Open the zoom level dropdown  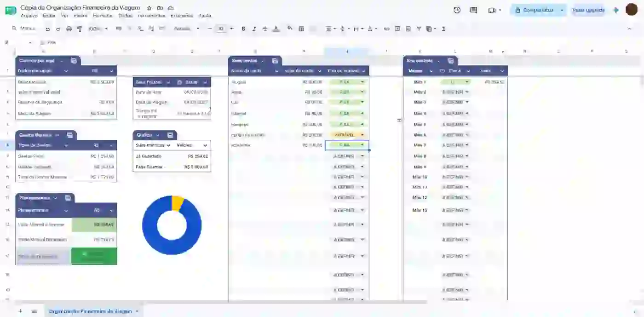(x=98, y=29)
